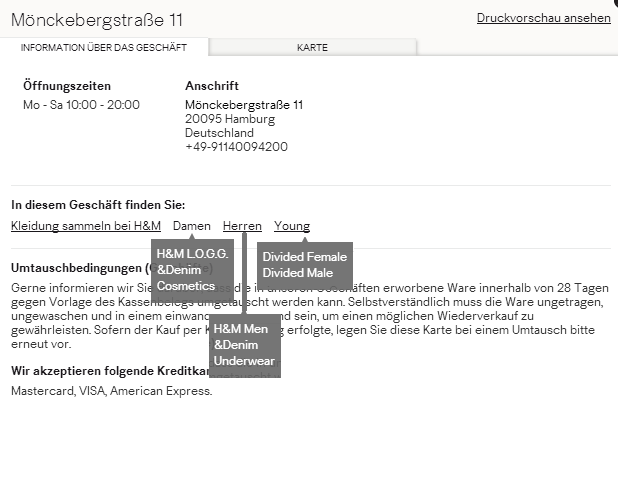Click In diesem Geschäft finden Sie heading
The height and width of the screenshot is (494, 618).
click(98, 205)
